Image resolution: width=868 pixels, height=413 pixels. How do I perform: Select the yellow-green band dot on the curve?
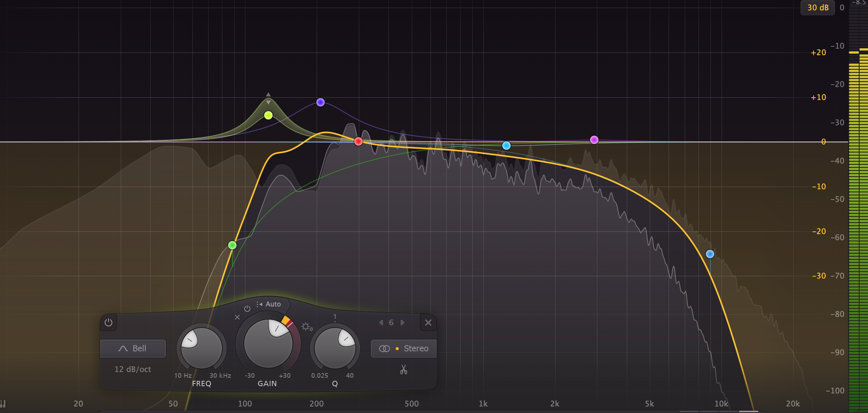point(268,115)
